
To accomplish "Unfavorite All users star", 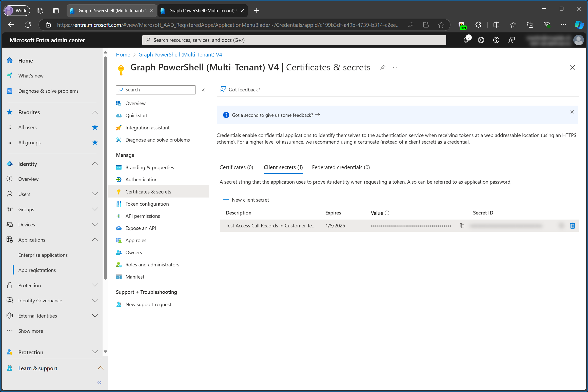I will tap(95, 127).
